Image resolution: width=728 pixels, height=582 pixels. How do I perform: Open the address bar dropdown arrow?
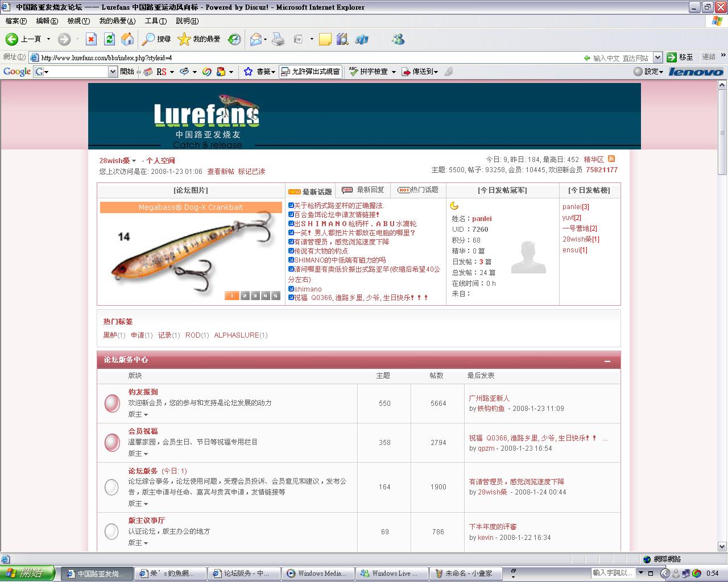[657, 57]
